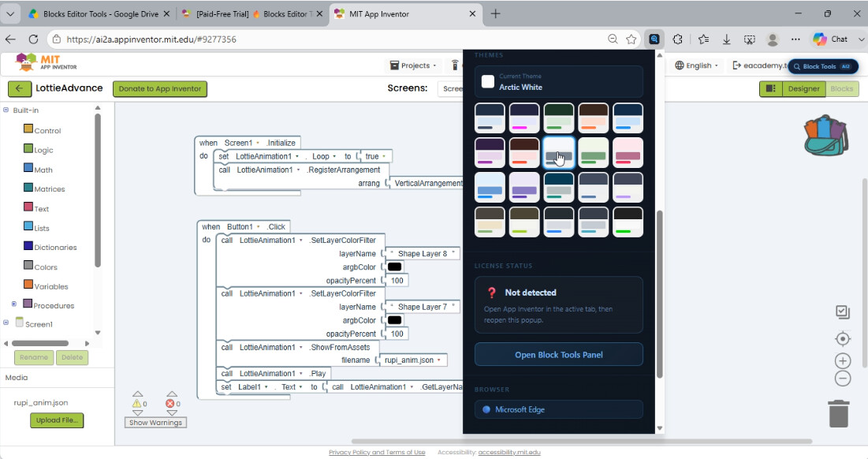Click the layout toggle icon left of Designer
The width and height of the screenshot is (868, 459).
pos(770,88)
